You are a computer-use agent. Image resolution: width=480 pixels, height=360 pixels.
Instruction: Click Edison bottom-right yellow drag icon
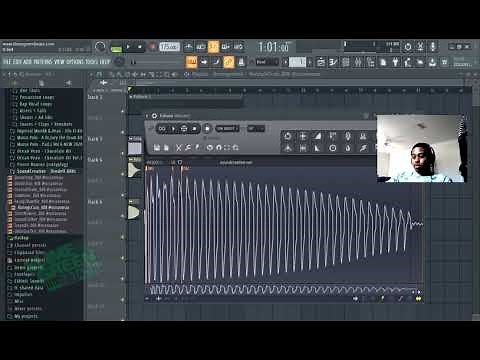[419, 299]
